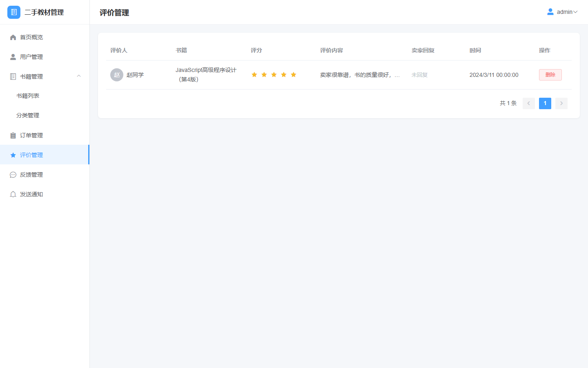This screenshot has width=588, height=368.
Task: Click the admin user avatar icon
Action: tap(550, 12)
